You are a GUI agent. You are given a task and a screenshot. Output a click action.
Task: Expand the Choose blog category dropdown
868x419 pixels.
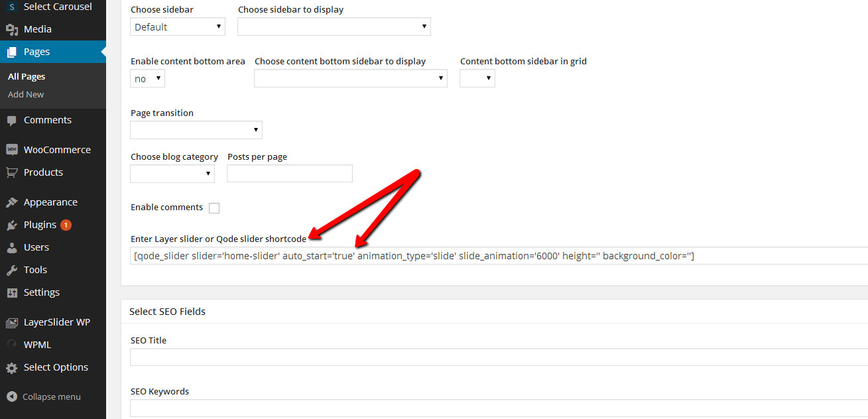pyautogui.click(x=172, y=174)
